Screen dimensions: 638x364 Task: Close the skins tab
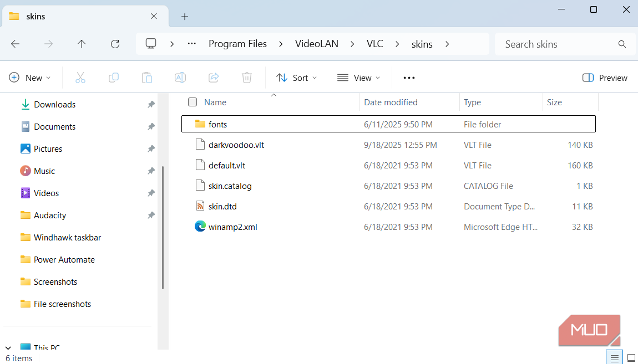click(x=154, y=16)
